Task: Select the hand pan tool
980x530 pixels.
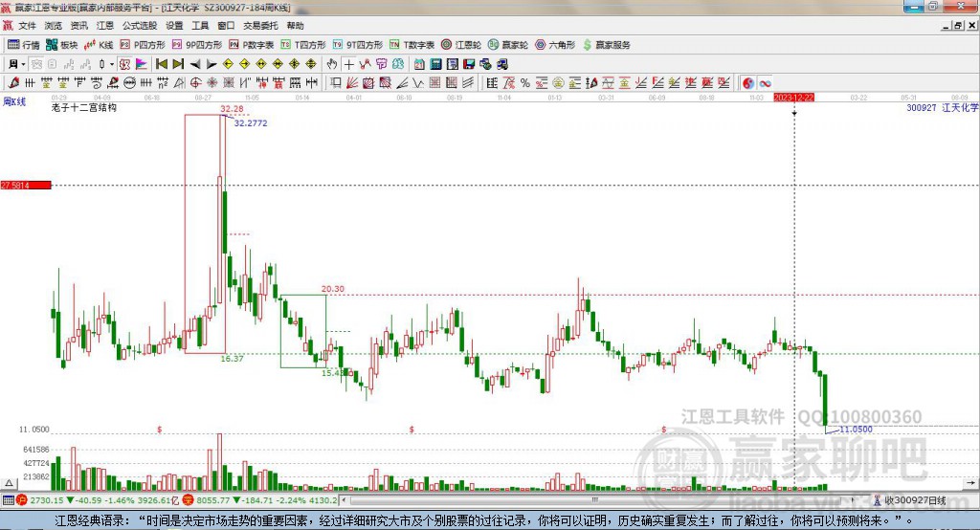Action: [332, 64]
